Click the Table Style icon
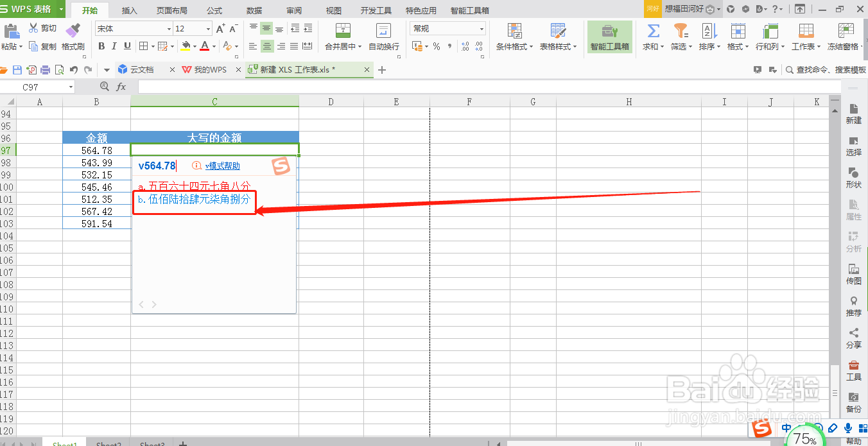Viewport: 868px width, 446px height. point(557,31)
